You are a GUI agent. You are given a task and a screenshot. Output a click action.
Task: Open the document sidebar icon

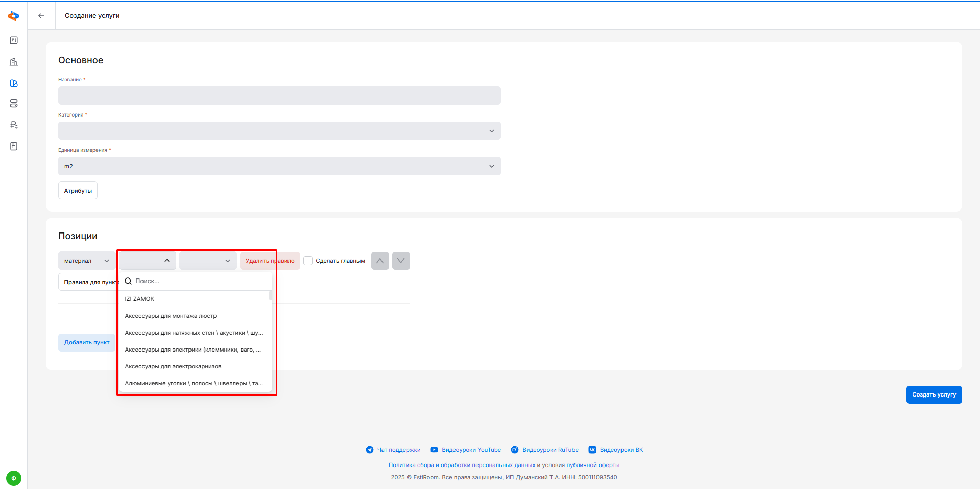(x=14, y=146)
